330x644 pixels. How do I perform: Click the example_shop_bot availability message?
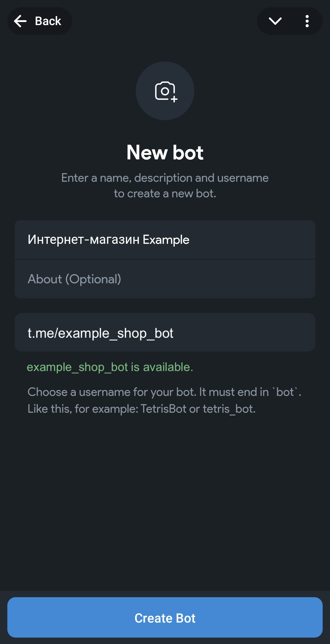[x=110, y=367]
